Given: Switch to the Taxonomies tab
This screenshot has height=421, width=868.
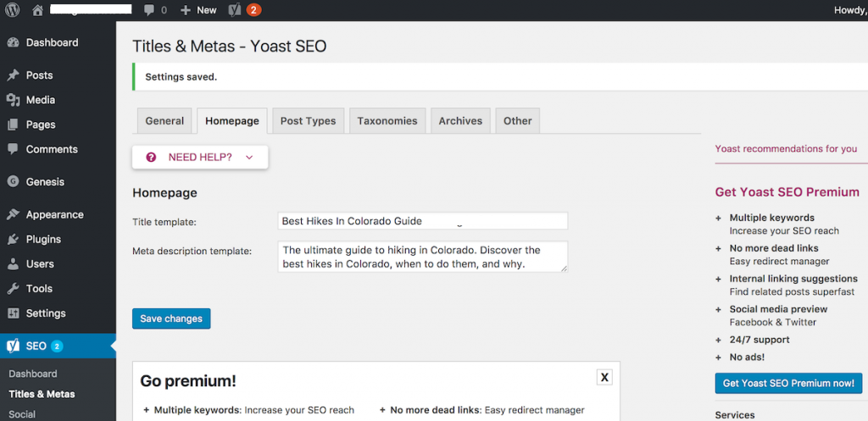Looking at the screenshot, I should tap(387, 120).
